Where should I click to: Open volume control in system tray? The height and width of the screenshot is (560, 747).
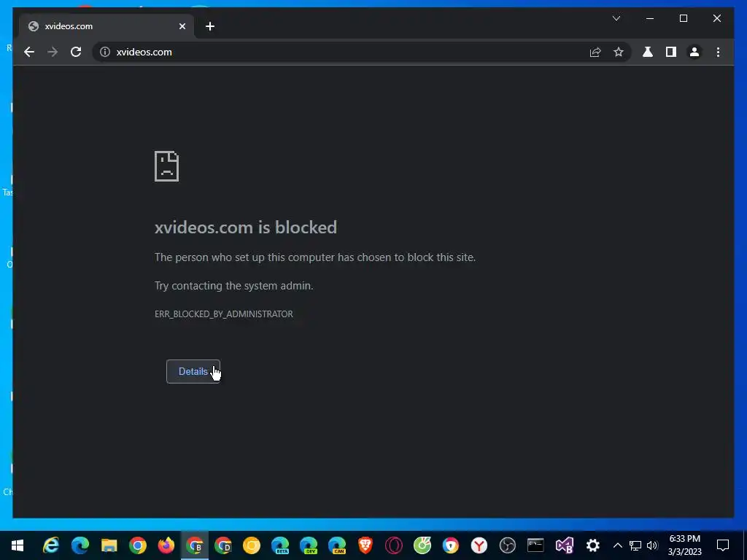pos(652,545)
